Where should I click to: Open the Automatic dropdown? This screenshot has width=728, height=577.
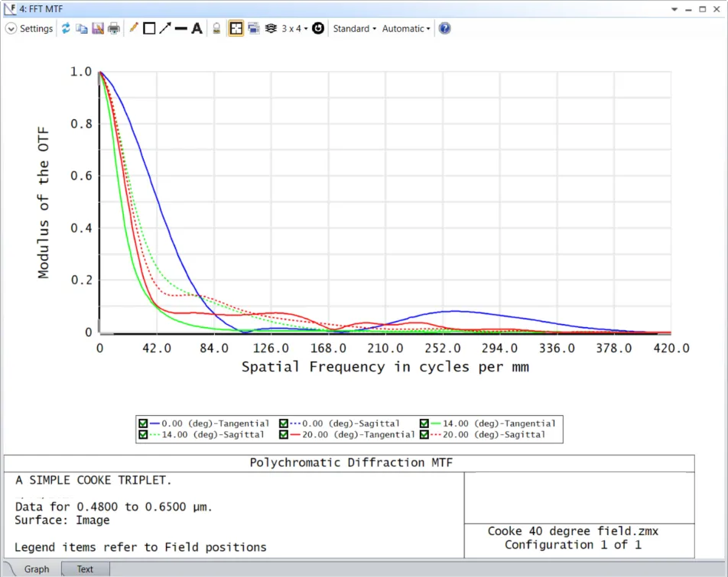(x=406, y=28)
